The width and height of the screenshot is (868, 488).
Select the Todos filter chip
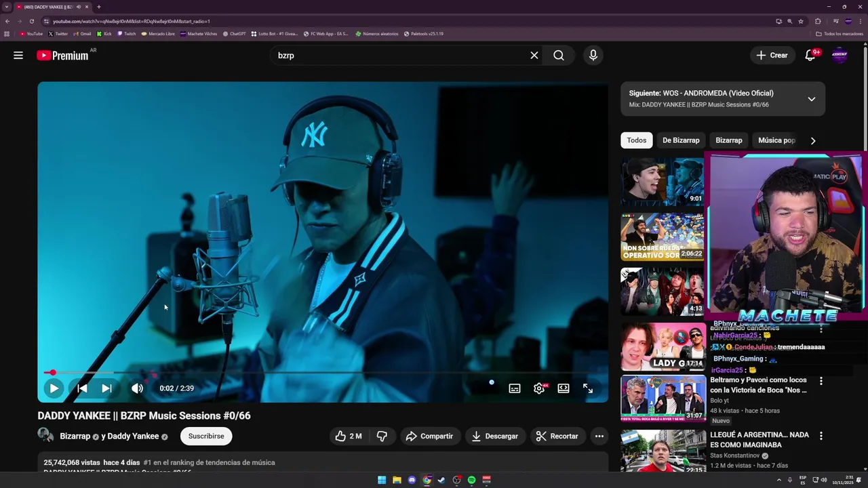pyautogui.click(x=636, y=140)
